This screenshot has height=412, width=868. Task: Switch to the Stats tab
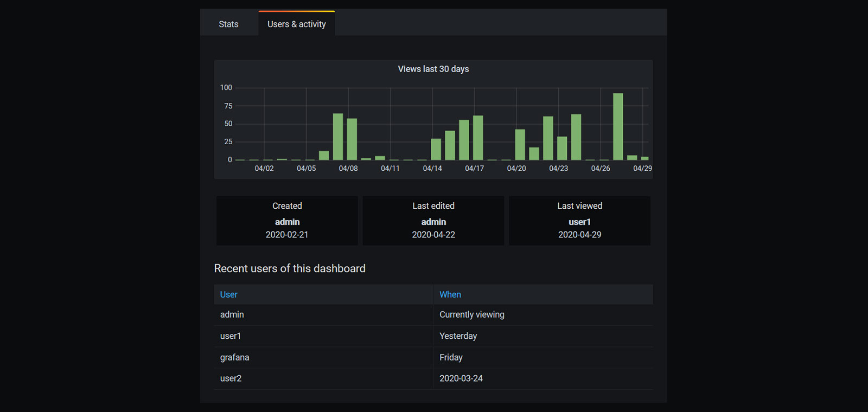click(228, 24)
